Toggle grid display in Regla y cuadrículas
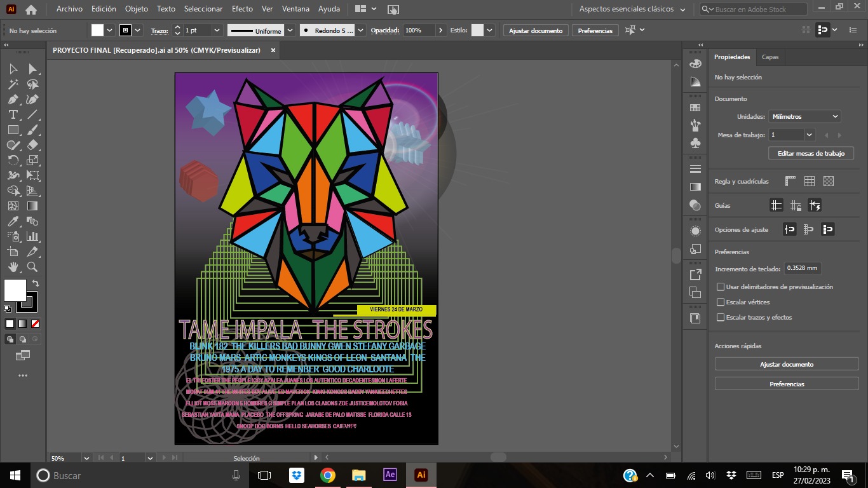Screen dimensions: 868x488 pyautogui.click(x=809, y=181)
